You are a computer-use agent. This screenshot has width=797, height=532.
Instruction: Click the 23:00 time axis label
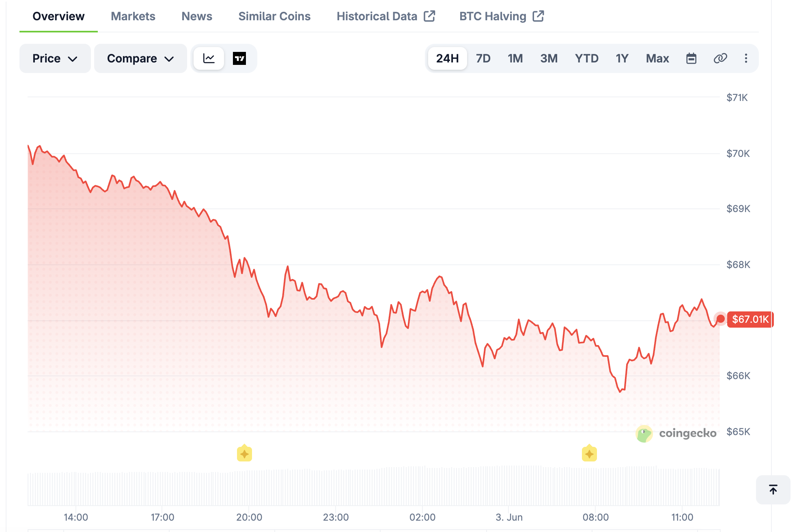336,517
